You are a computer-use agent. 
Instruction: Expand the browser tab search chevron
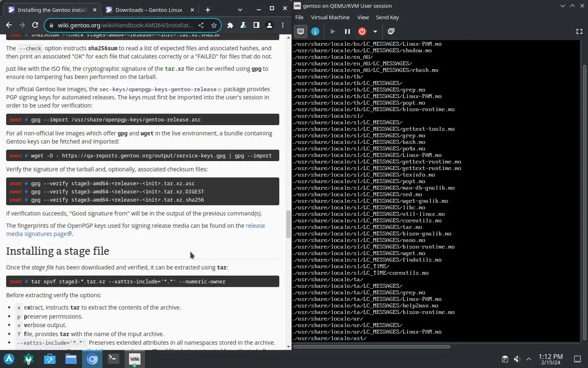click(240, 10)
